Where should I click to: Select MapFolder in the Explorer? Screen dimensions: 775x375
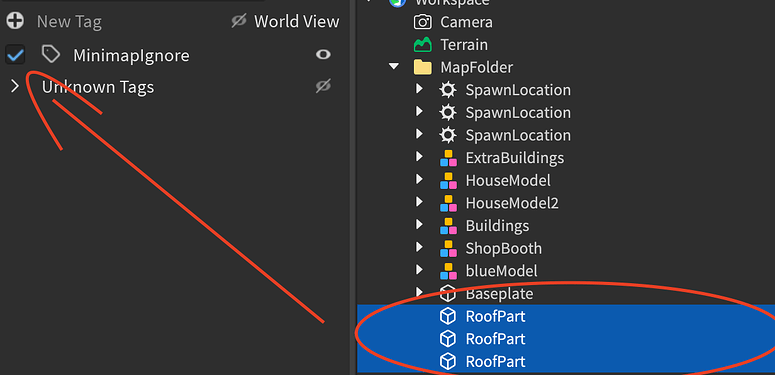pyautogui.click(x=476, y=67)
